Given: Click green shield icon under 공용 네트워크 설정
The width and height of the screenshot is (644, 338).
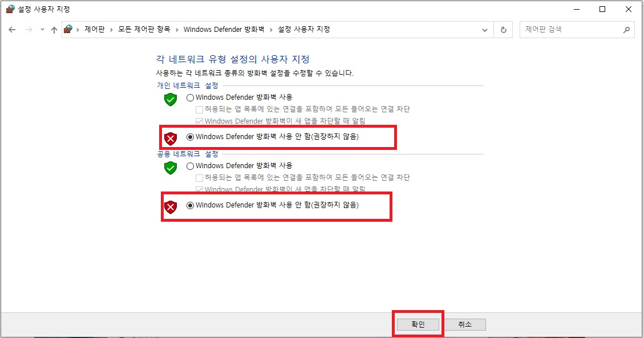Looking at the screenshot, I should coord(171,168).
